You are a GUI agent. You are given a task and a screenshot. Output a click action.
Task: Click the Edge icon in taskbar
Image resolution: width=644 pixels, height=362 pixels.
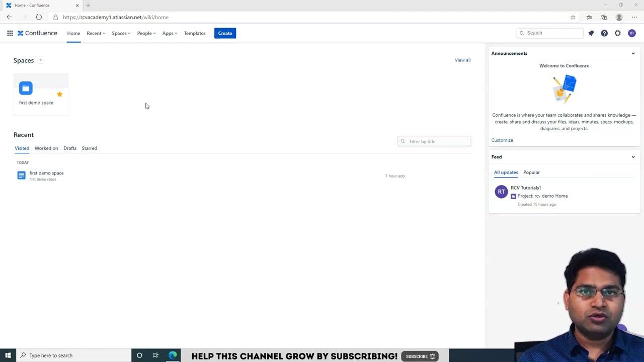(x=173, y=355)
